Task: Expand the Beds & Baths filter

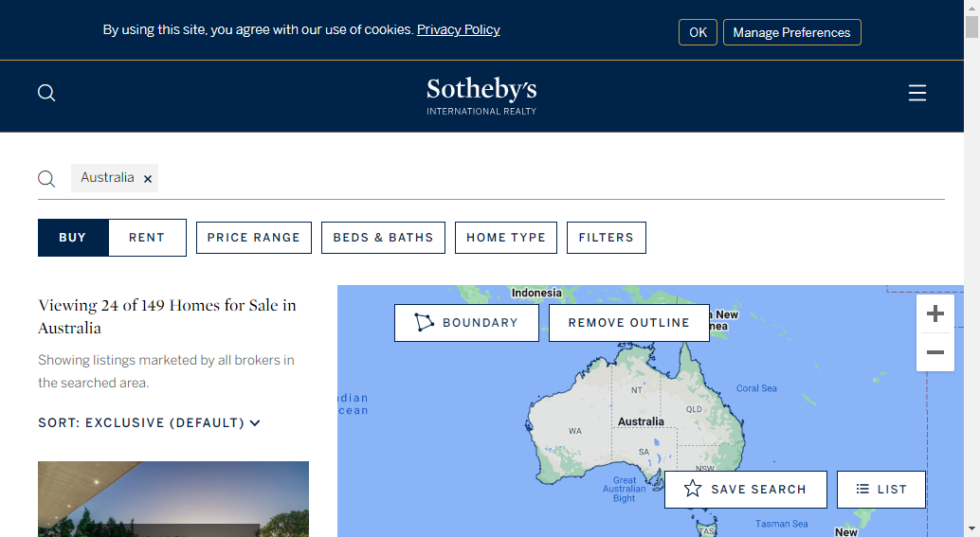Action: (383, 238)
